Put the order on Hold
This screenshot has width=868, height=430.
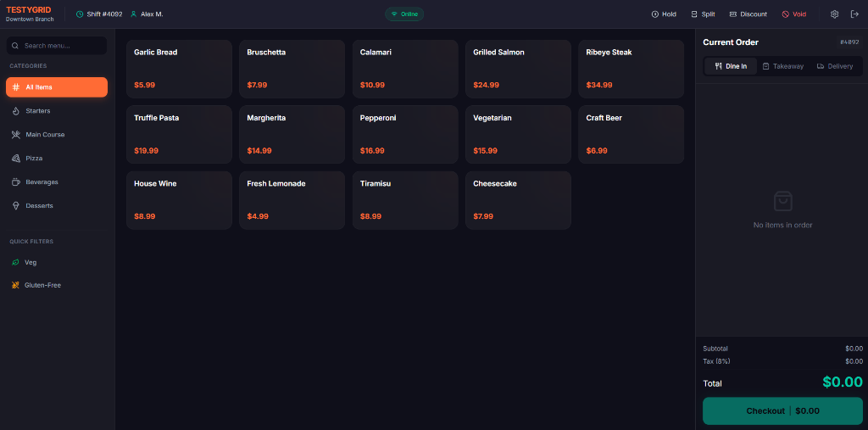[x=664, y=14]
